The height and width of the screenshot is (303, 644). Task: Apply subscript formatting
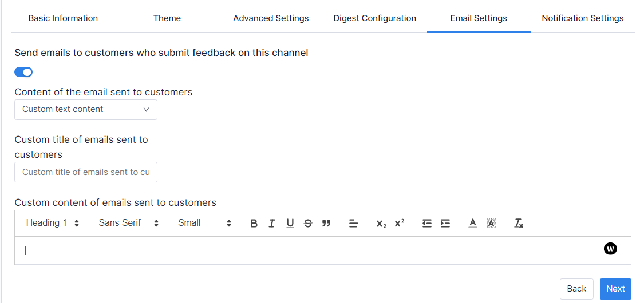click(381, 224)
